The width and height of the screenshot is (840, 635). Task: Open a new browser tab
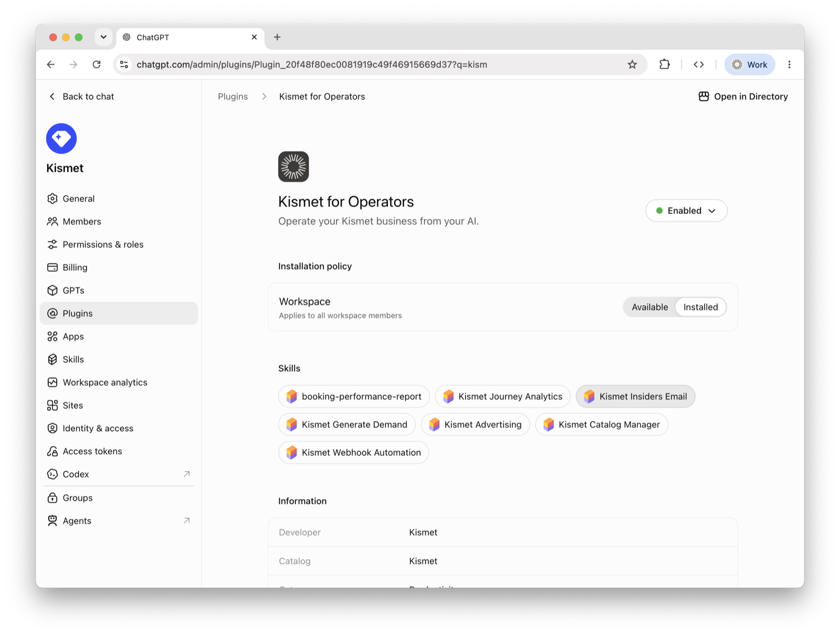[x=277, y=37]
